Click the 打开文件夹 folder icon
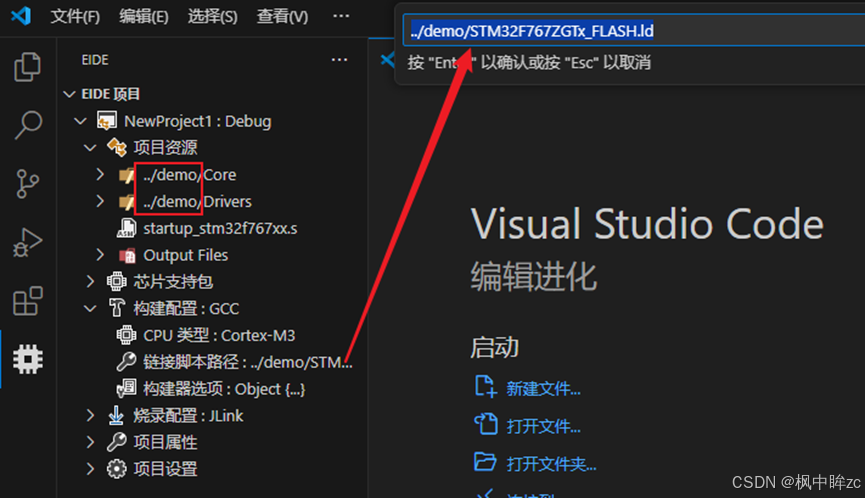 (485, 462)
